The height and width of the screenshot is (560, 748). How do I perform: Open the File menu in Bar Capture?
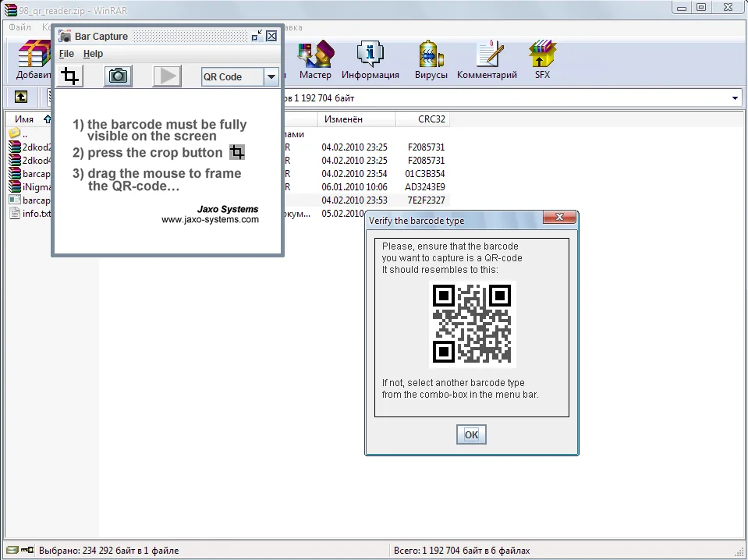[66, 54]
